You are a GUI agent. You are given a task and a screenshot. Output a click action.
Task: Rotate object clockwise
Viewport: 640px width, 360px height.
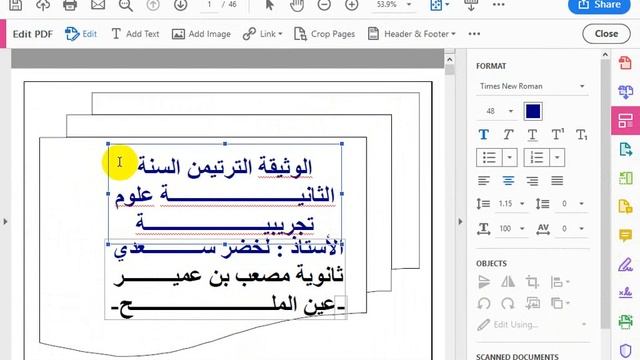coord(508,303)
